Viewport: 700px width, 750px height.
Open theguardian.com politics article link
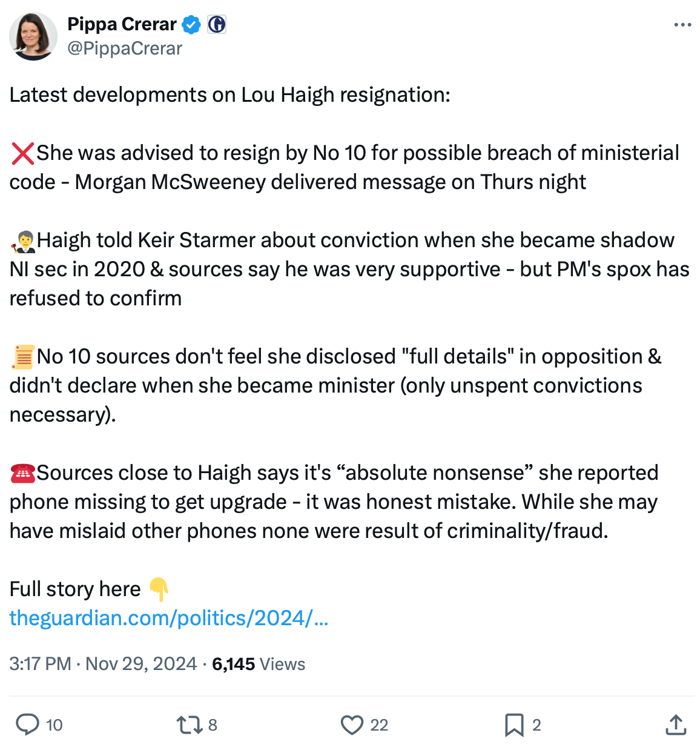[169, 618]
